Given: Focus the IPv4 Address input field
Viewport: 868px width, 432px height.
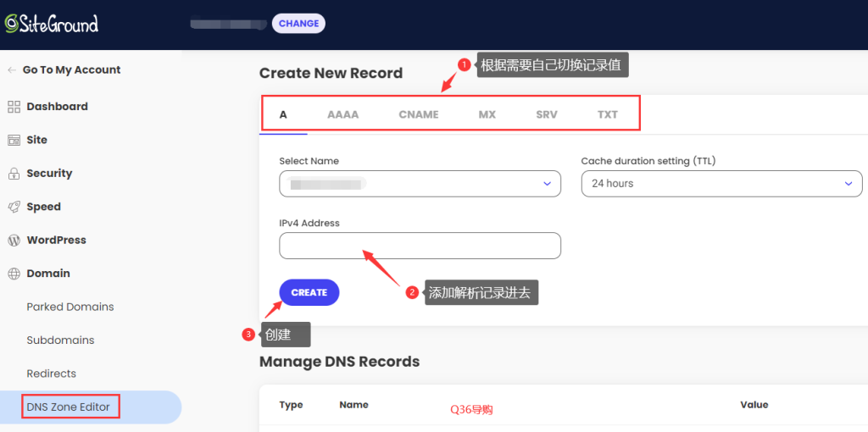Looking at the screenshot, I should click(420, 246).
